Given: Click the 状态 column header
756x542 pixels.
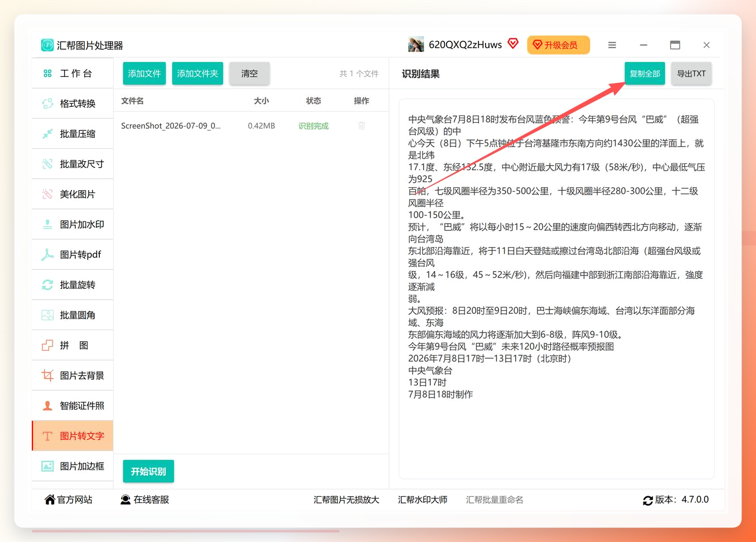Looking at the screenshot, I should 313,101.
